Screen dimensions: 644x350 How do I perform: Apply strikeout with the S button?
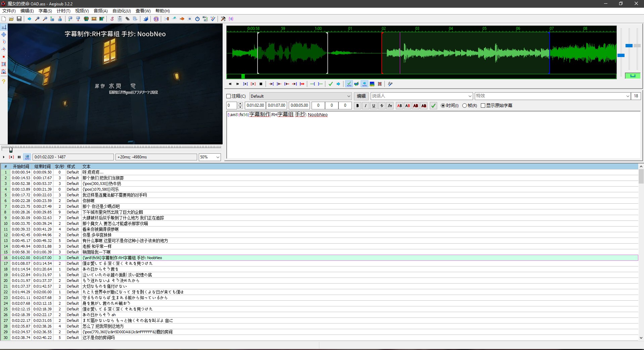click(382, 105)
